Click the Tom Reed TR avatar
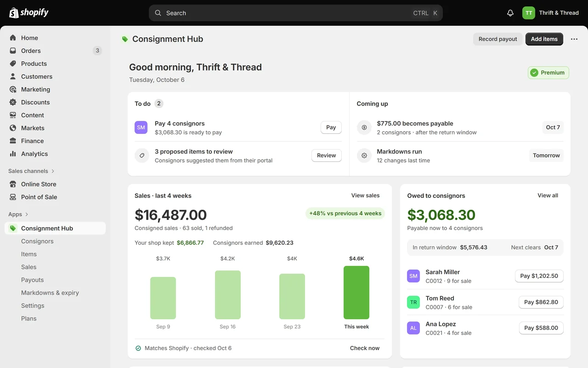 point(413,302)
